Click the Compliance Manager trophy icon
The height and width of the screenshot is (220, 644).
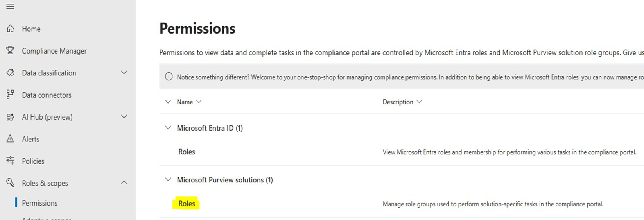pos(11,51)
